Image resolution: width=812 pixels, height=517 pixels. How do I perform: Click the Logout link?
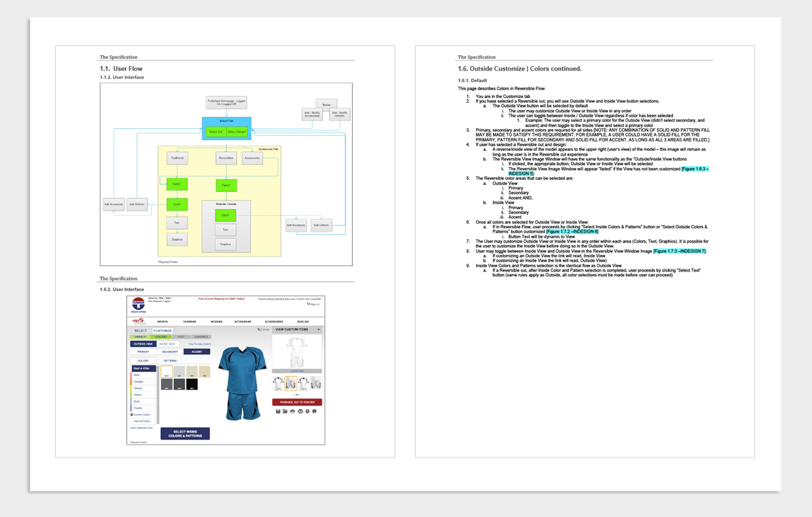167,301
